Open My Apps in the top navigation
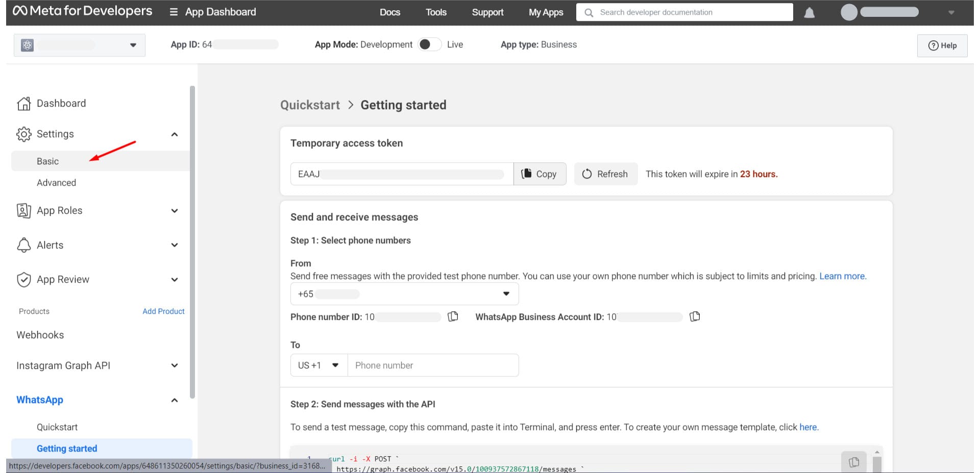The image size is (980, 473). pyautogui.click(x=546, y=12)
